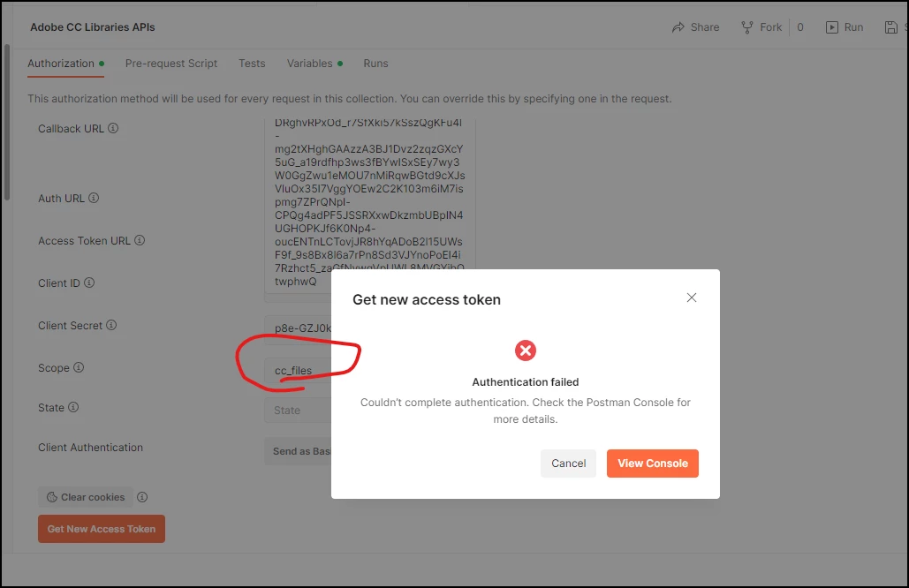Click the Access Token URL info icon
The width and height of the screenshot is (909, 588).
pyautogui.click(x=140, y=240)
